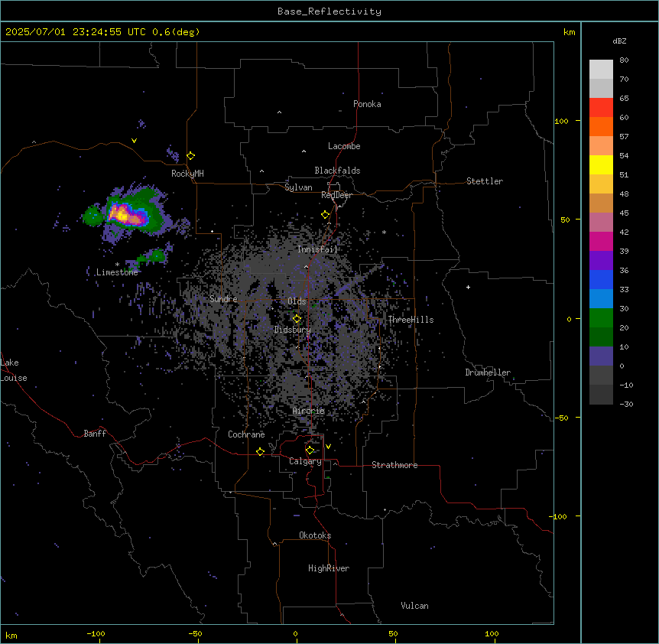Click the yellow diamond marker between Olds and Didsbury
This screenshot has width=659, height=644.
pos(297,319)
